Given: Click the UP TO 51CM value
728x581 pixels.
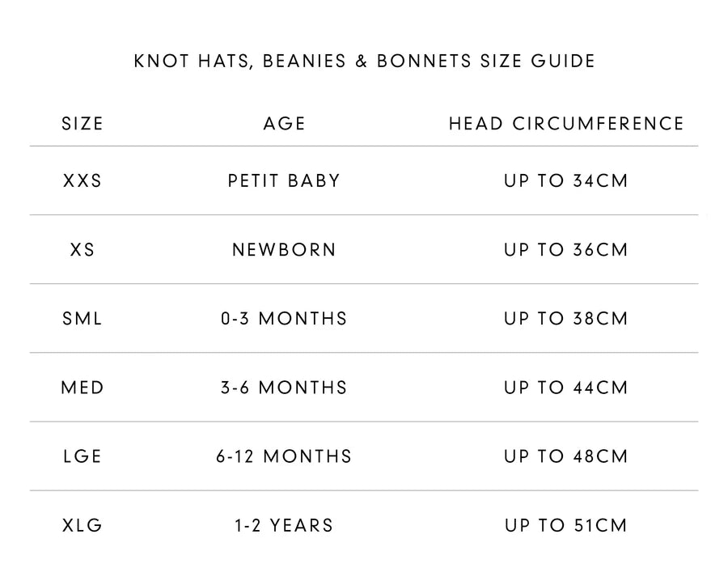Looking at the screenshot, I should click(566, 526).
